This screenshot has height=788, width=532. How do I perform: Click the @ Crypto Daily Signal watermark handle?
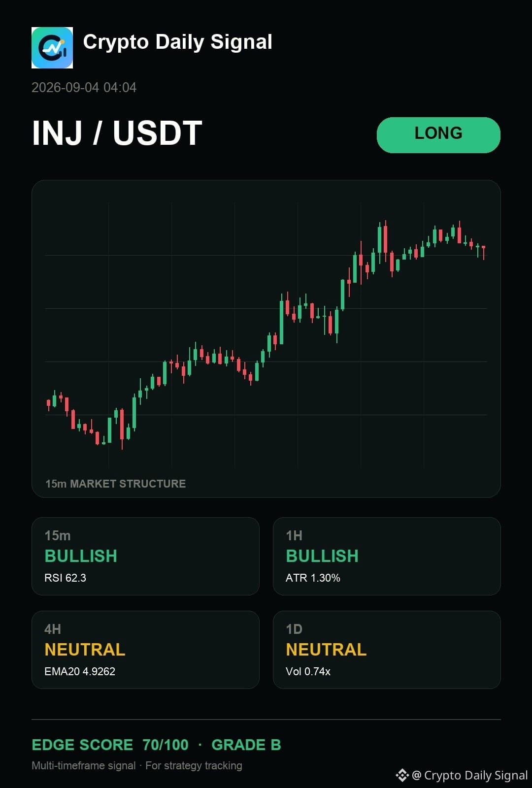coord(469,775)
